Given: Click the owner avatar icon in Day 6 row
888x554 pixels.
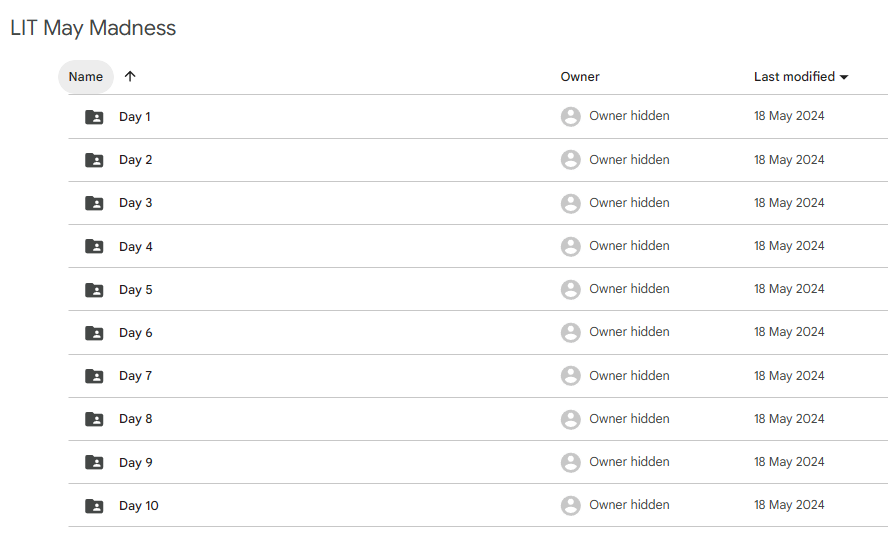Looking at the screenshot, I should tap(571, 333).
